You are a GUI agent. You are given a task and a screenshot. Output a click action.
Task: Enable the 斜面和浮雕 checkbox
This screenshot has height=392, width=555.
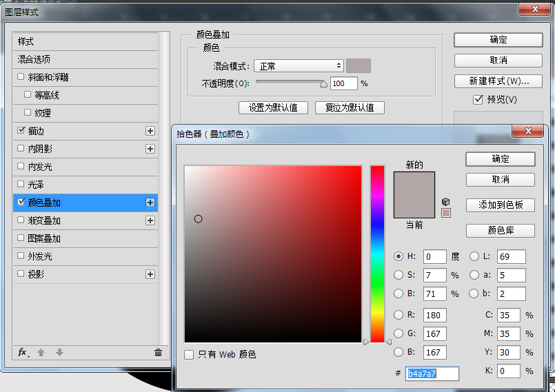click(21, 76)
